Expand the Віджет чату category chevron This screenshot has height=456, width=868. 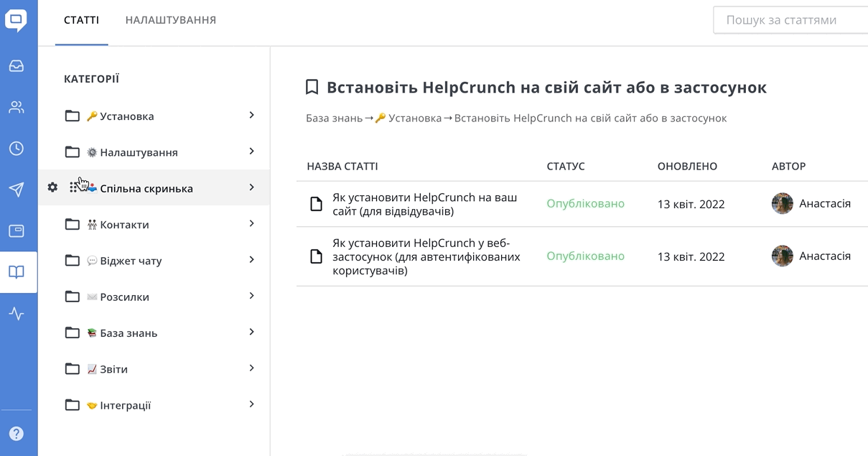251,259
